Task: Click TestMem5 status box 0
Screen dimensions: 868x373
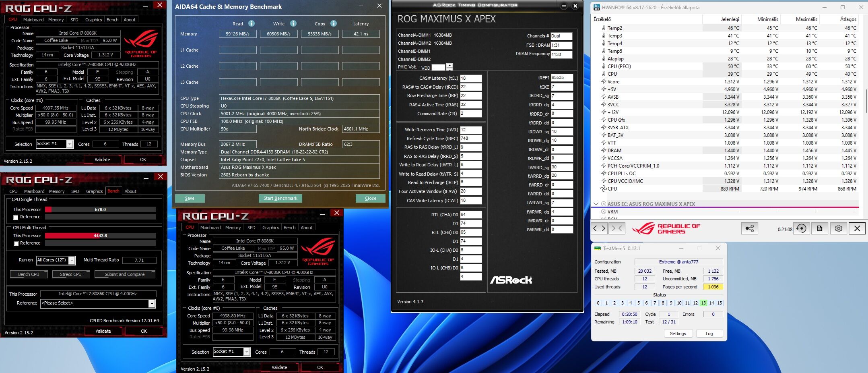Action: pos(598,303)
